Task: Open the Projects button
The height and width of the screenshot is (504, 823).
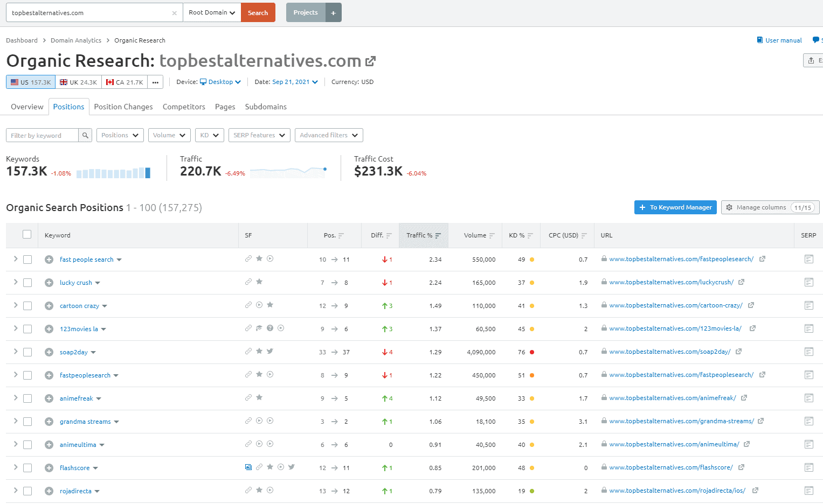Action: point(306,12)
